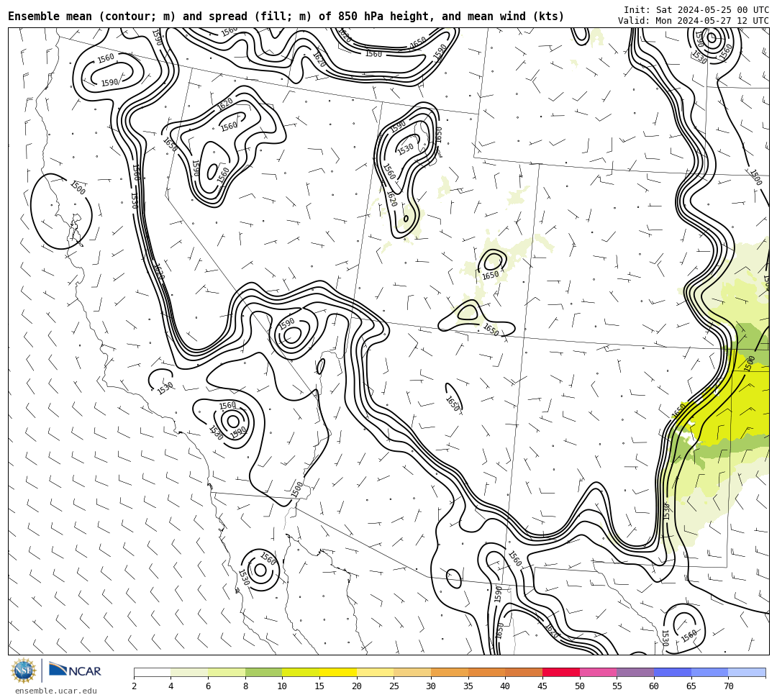
Task: Click the colorbar tick label 8
Action: [245, 686]
